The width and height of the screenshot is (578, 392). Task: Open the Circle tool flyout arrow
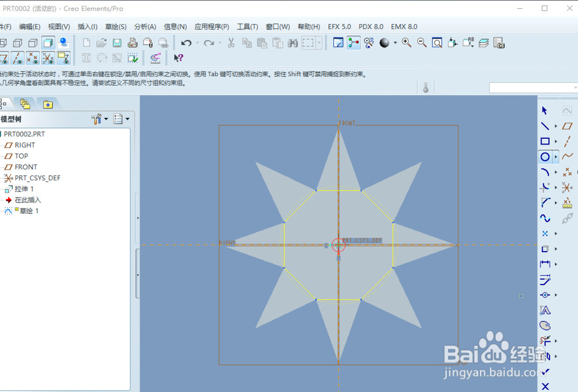(x=556, y=157)
